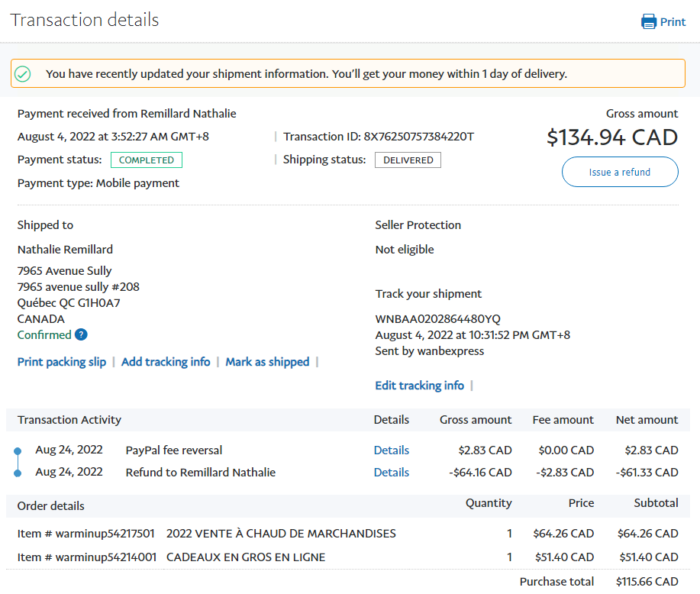The width and height of the screenshot is (700, 594).
Task: Click the DELIVERED shipping status badge
Action: tap(408, 160)
